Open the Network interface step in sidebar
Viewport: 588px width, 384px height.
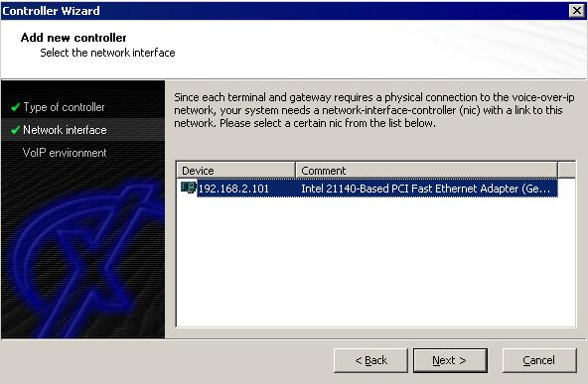[x=65, y=130]
